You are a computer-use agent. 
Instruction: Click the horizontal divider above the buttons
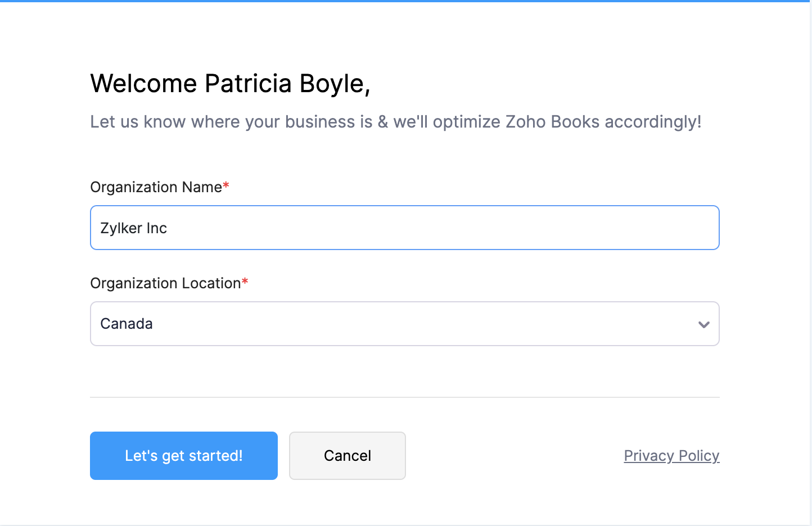tap(404, 397)
